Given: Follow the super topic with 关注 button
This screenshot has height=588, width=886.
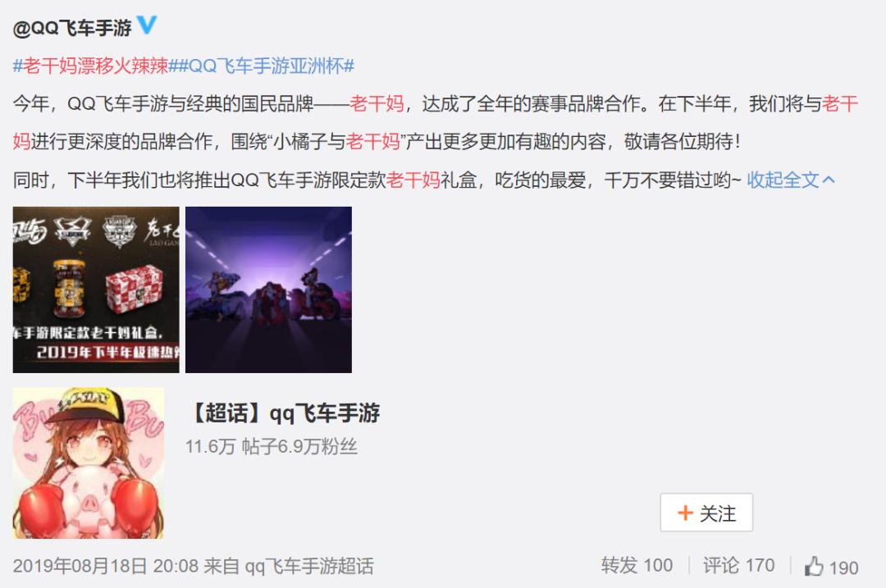Looking at the screenshot, I should coord(706,513).
